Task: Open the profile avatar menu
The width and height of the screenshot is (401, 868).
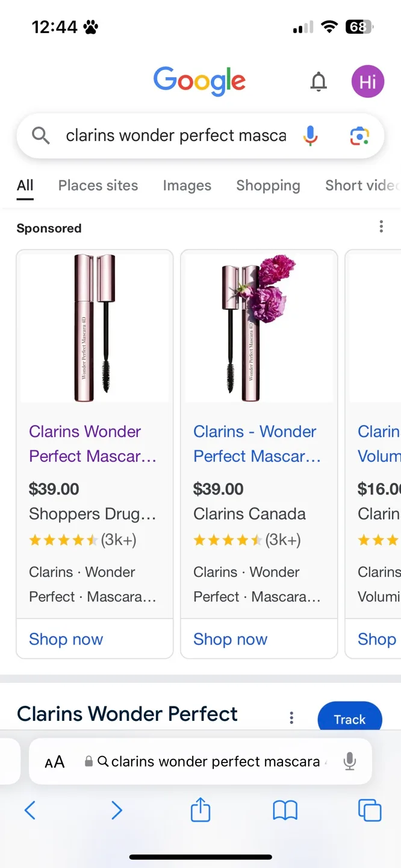Action: 367,81
